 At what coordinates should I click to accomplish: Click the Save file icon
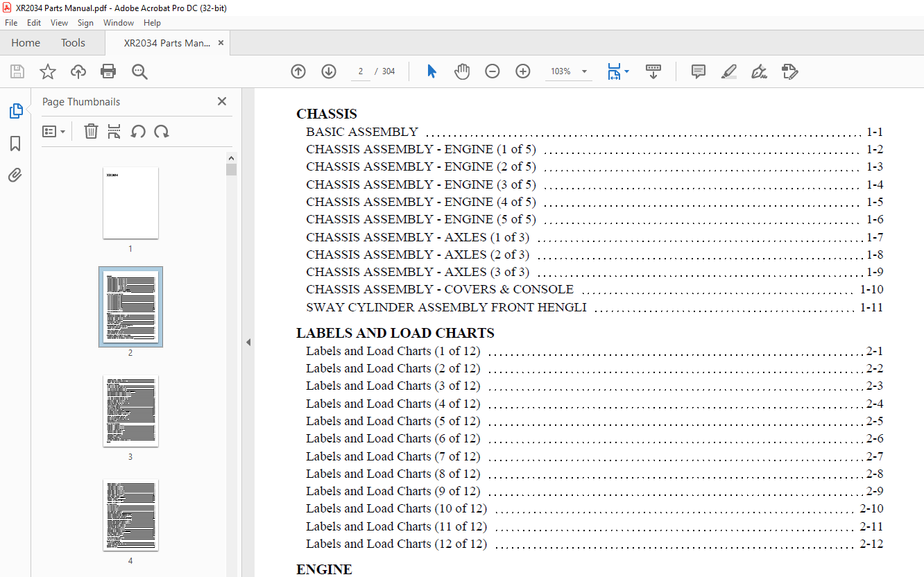pos(17,71)
